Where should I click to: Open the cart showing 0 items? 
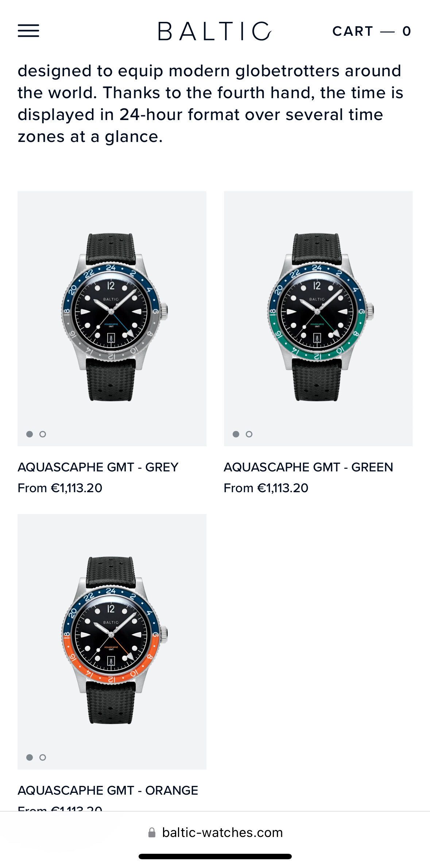coord(372,31)
